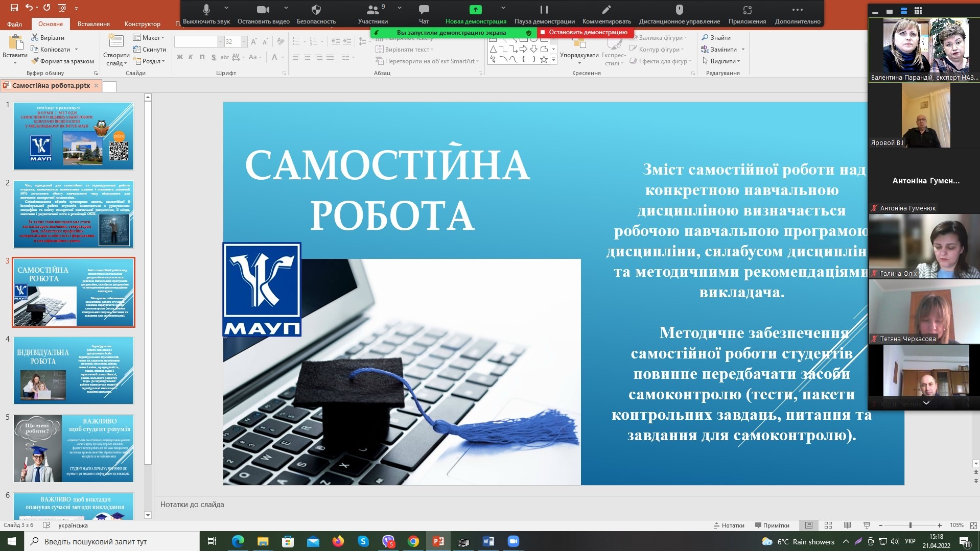Expand the Layout (Макет) dropdown
Screen dimensions: 980x551
click(149, 38)
